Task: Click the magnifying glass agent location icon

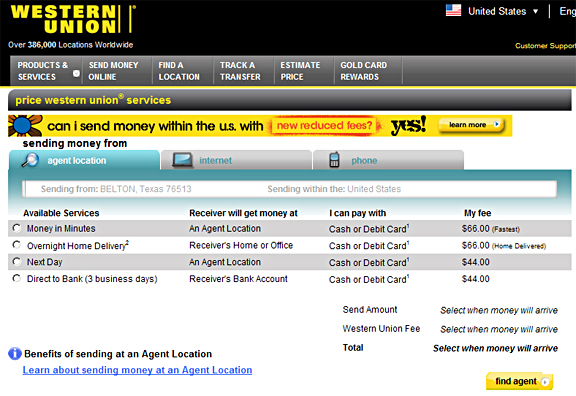Action: tap(30, 160)
